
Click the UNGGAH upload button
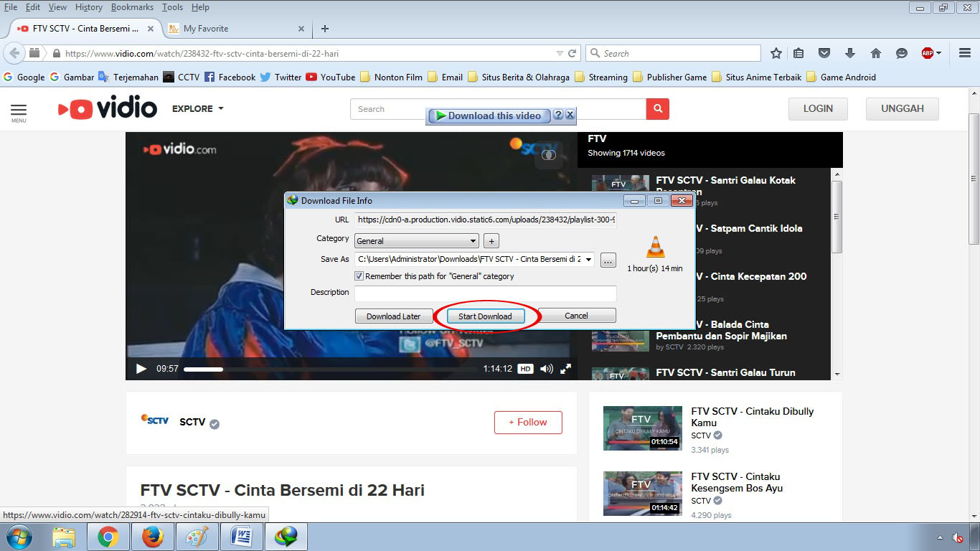click(903, 109)
